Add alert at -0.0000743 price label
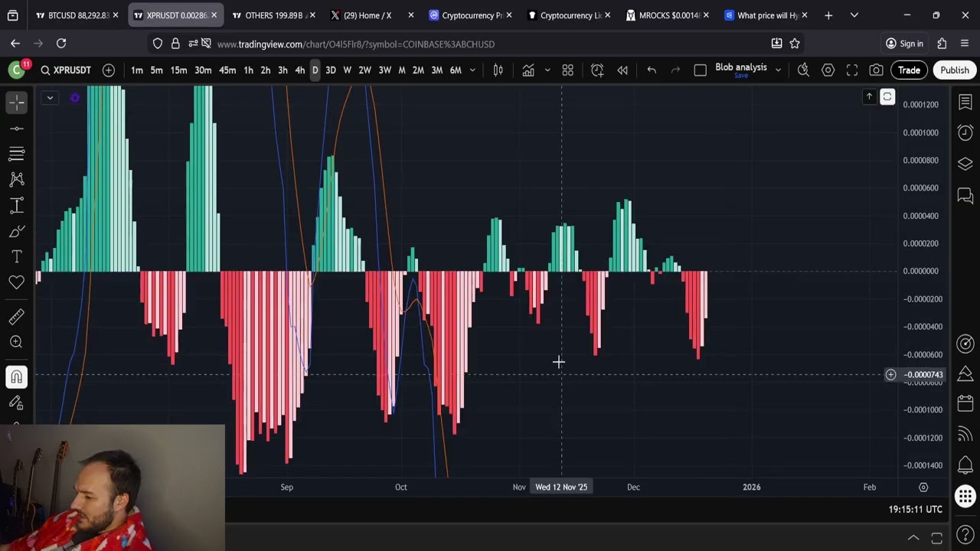This screenshot has width=980, height=551. point(890,375)
